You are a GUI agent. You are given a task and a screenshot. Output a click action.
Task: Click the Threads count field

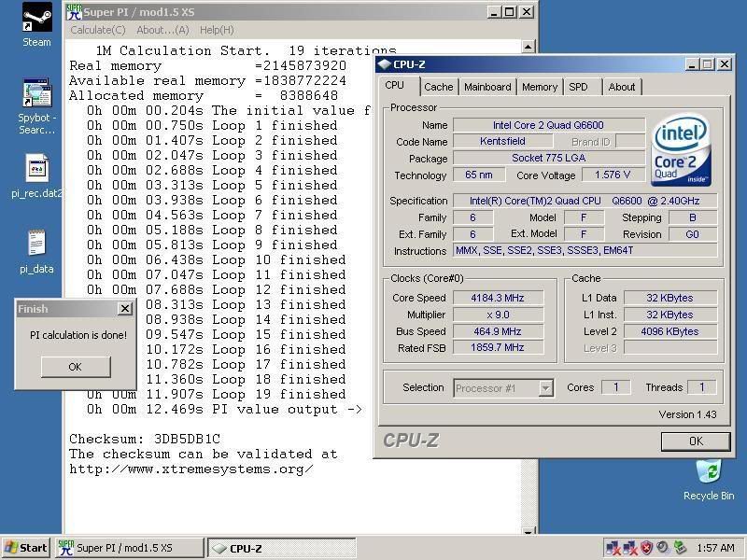[702, 387]
